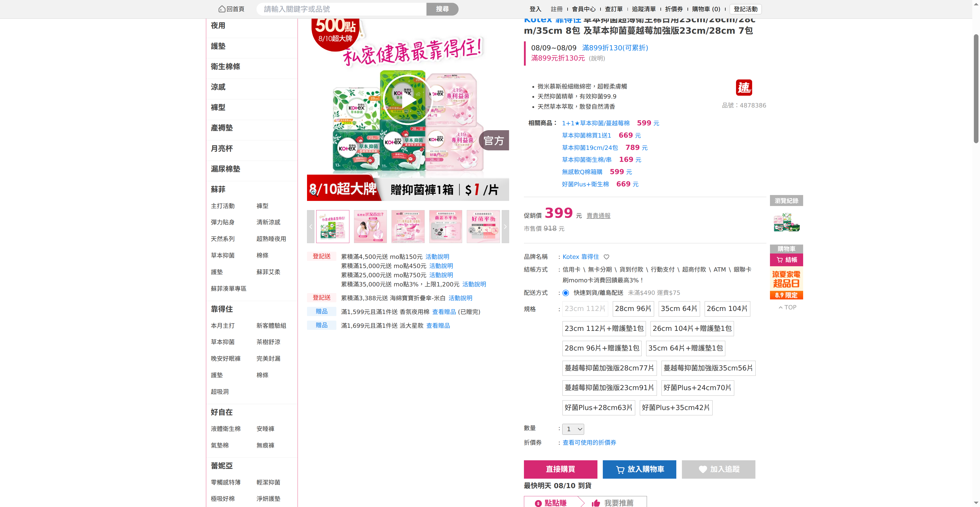
Task: Open 活動說明 for 海綿寶寶折疊傘
Action: coord(460,298)
